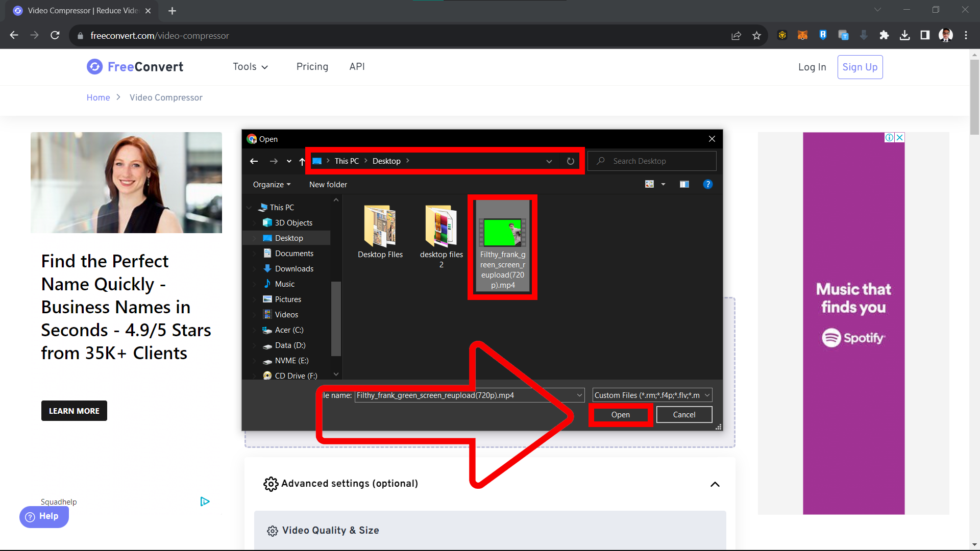Image resolution: width=980 pixels, height=551 pixels.
Task: Open the MetaMask fox extension
Action: (x=802, y=35)
